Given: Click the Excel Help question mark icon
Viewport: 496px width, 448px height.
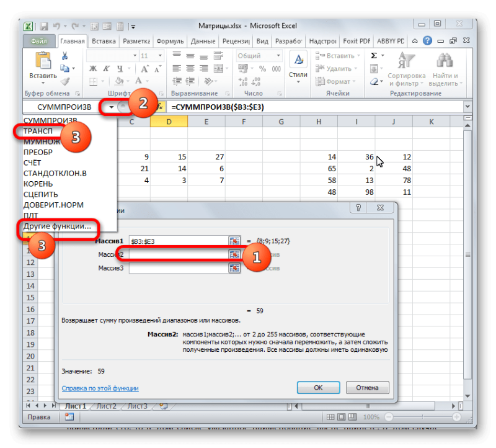Looking at the screenshot, I should click(x=427, y=40).
